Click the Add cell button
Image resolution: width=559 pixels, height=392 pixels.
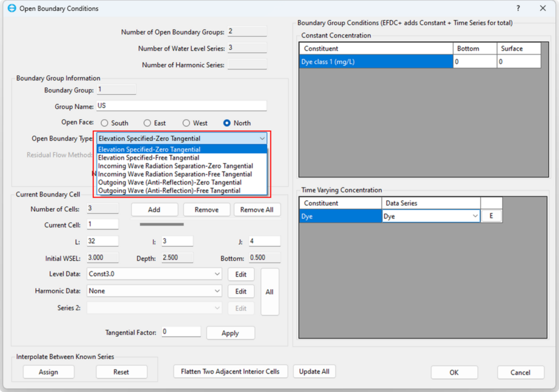(x=154, y=209)
